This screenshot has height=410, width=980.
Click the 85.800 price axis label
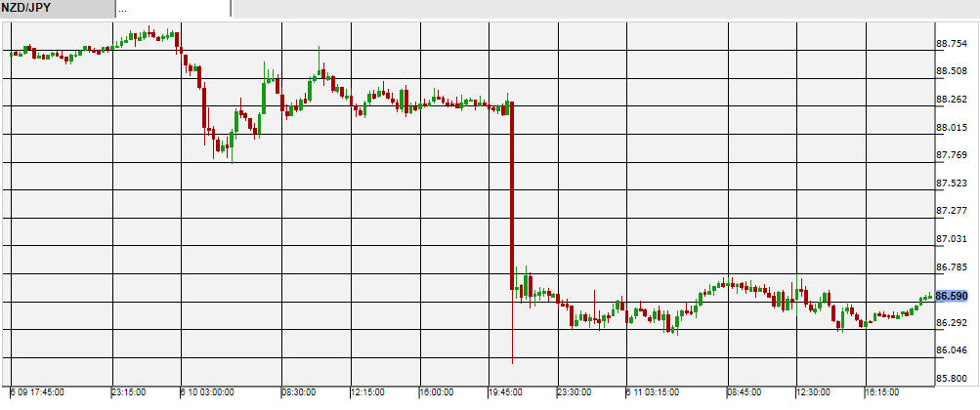(x=952, y=379)
